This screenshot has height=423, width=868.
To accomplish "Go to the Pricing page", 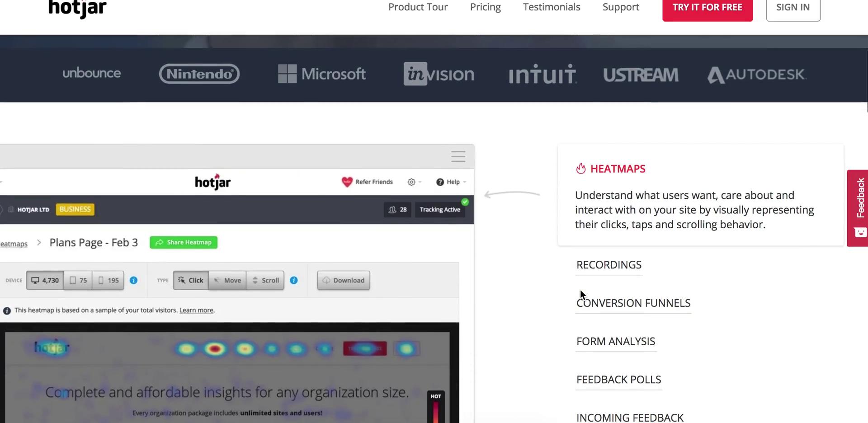I will (485, 7).
